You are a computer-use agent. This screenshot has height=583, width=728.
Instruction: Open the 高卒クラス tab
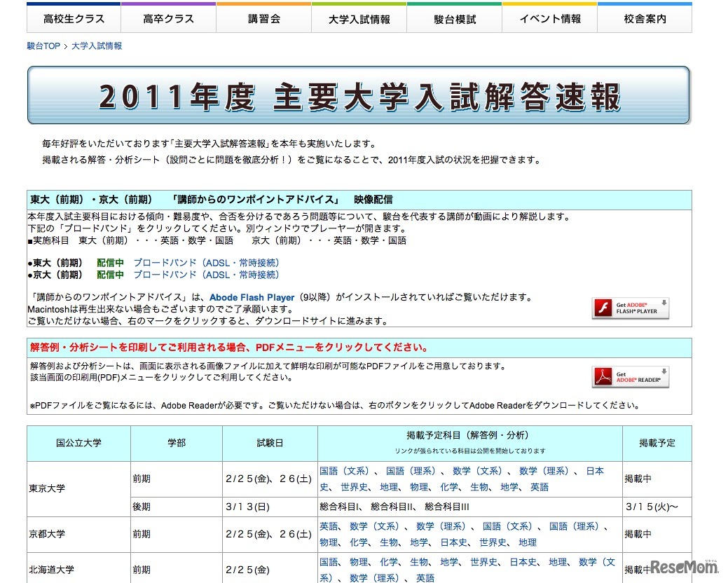tap(168, 18)
